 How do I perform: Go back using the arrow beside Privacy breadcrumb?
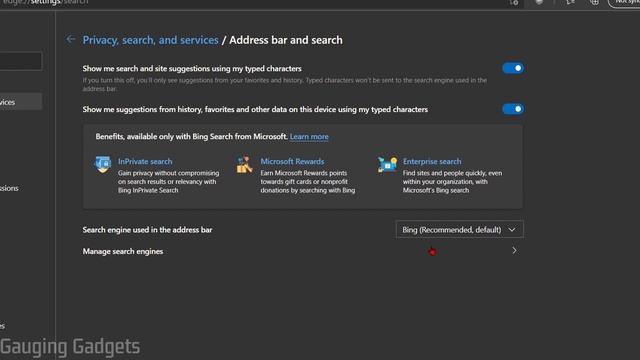pyautogui.click(x=71, y=40)
